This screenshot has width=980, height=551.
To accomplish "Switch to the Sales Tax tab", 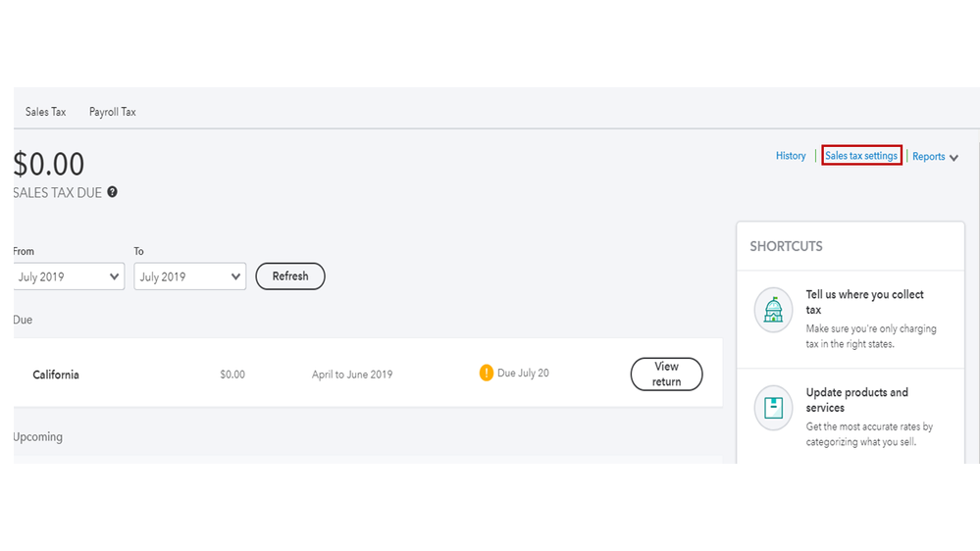I will [x=45, y=112].
